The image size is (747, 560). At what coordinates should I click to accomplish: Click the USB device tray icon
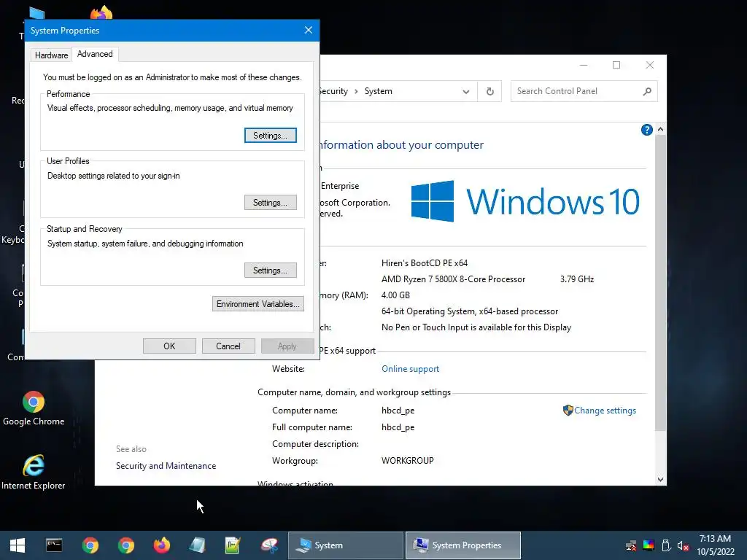666,545
